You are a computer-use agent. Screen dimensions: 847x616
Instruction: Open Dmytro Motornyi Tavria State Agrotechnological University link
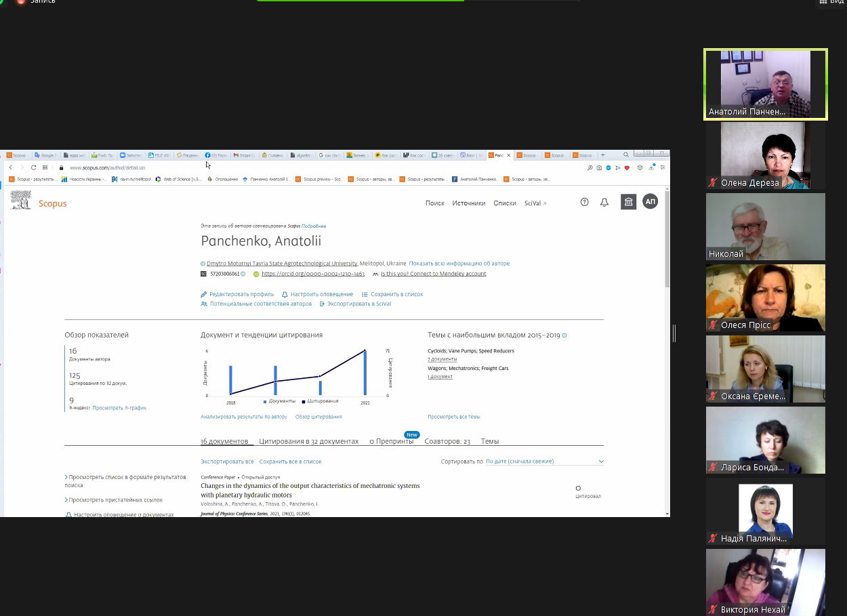[282, 264]
